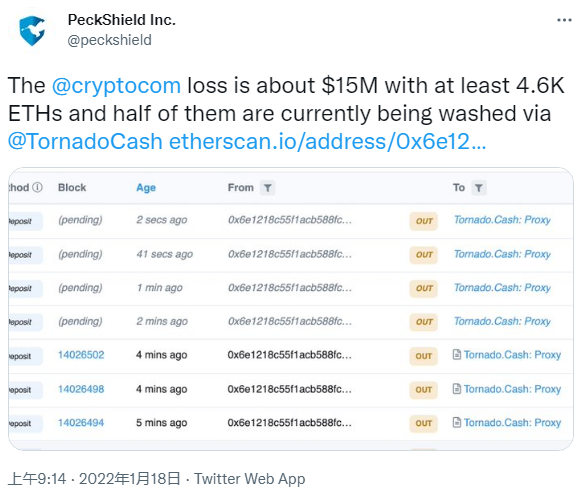Click the From column filter icon
584x494 pixels.
click(267, 188)
